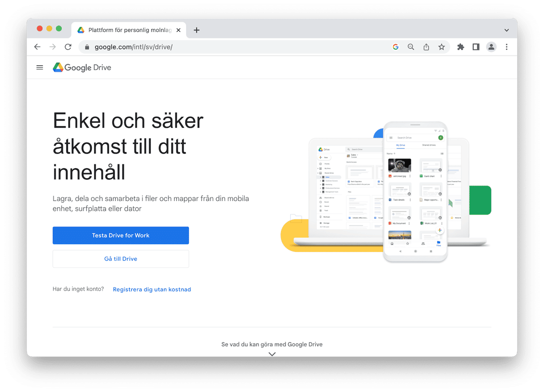544x392 pixels.
Task: Select the Plattform för personlig molnlagring tab
Action: (129, 30)
